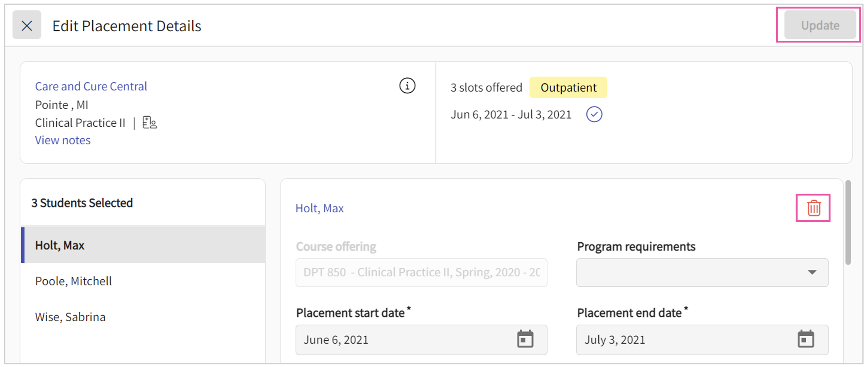Open the Holt, Max student profile link
Viewport: 868px width, 367px height.
320,208
